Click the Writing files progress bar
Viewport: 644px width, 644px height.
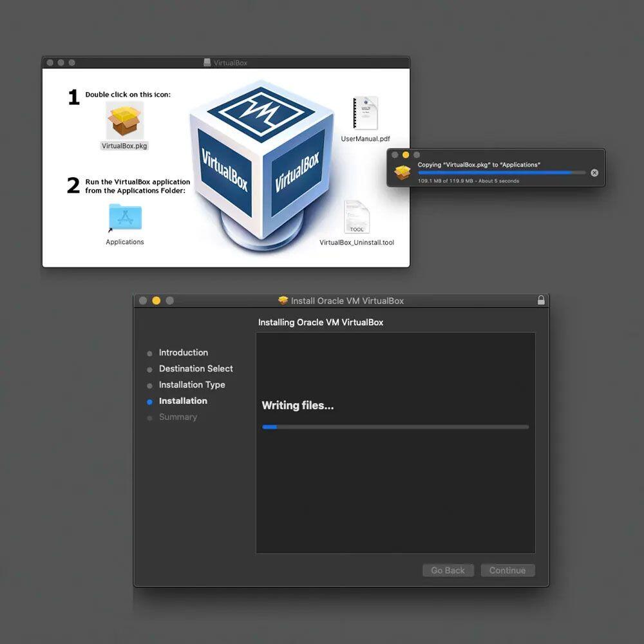point(395,427)
